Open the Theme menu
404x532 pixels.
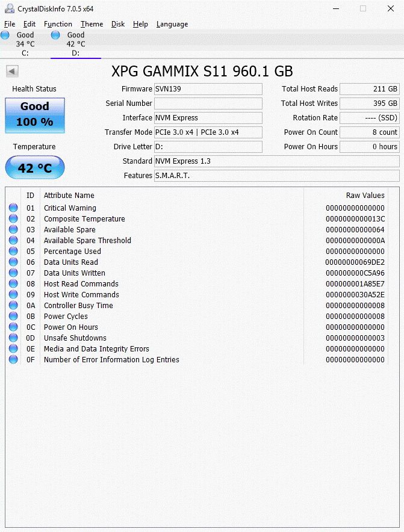tap(92, 24)
